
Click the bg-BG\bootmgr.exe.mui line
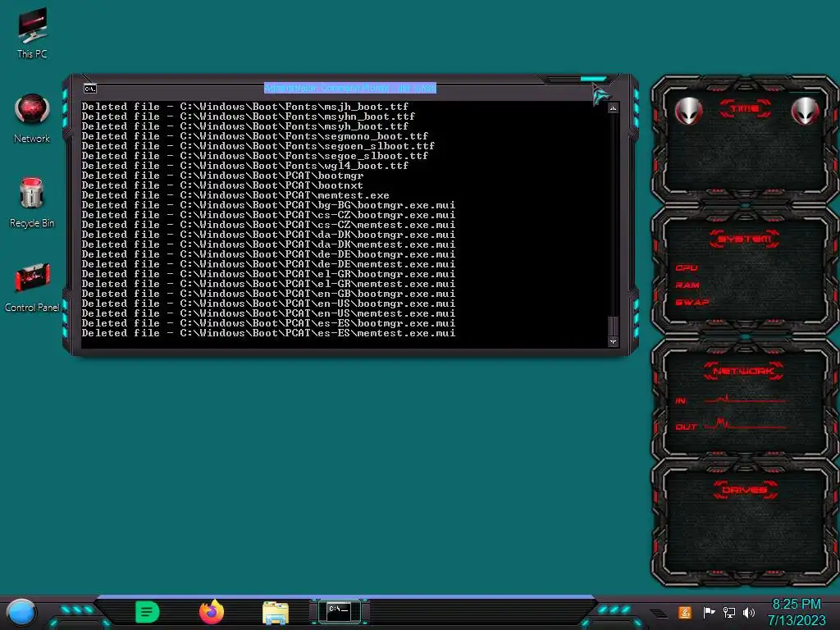[268, 204]
